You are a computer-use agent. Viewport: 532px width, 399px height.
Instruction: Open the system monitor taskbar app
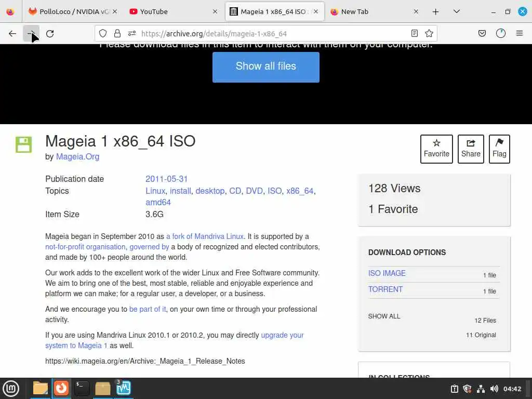[x=123, y=389]
